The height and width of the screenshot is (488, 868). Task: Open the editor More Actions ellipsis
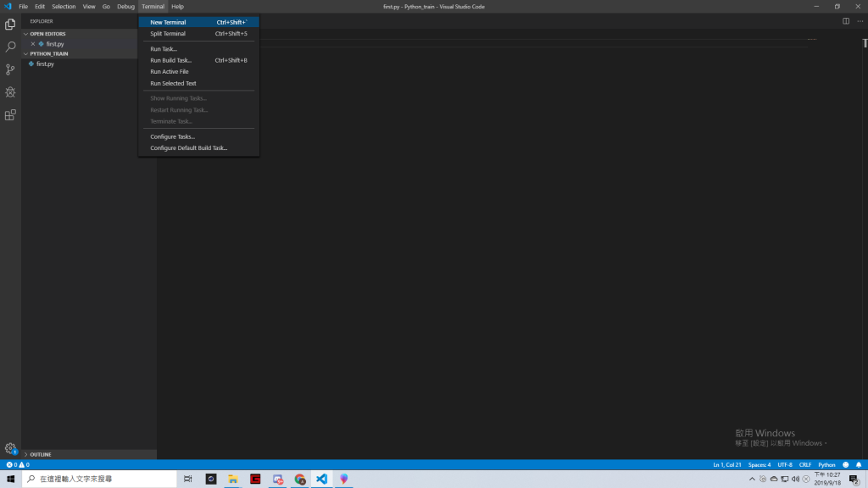click(x=860, y=21)
